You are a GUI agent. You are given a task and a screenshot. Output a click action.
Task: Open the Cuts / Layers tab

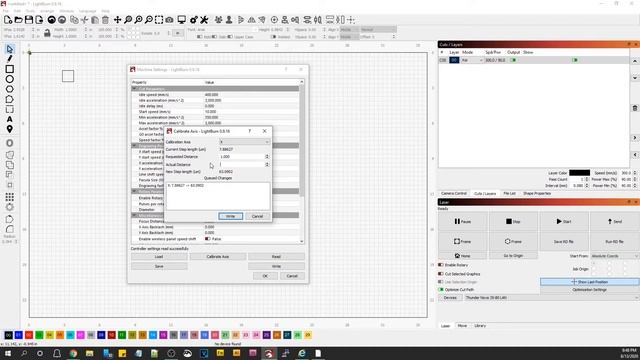click(x=485, y=193)
